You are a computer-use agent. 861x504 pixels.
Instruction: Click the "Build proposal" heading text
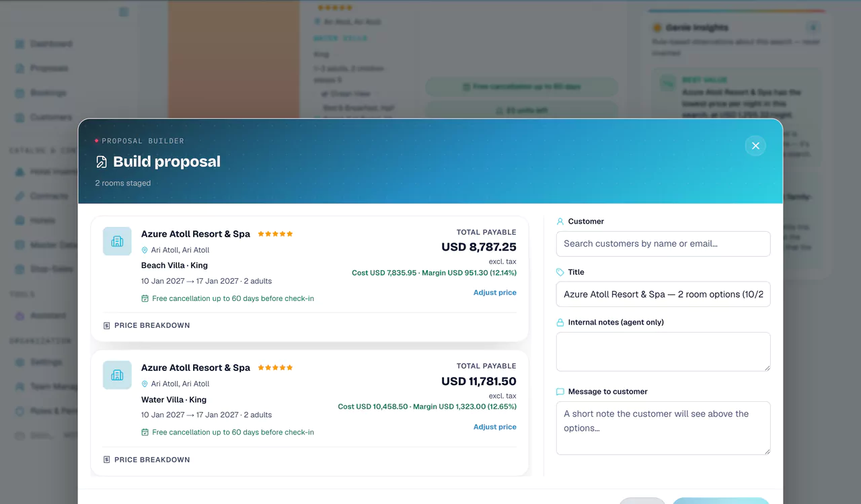167,162
